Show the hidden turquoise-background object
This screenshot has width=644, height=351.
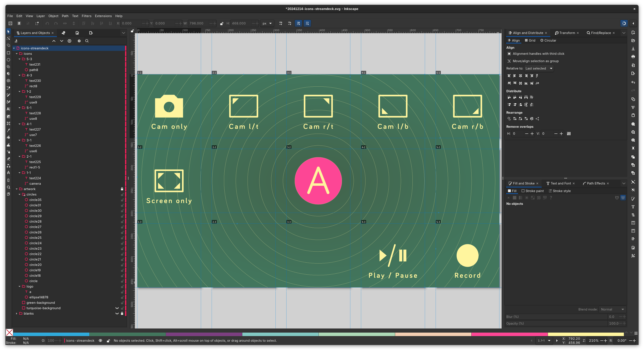pyautogui.click(x=117, y=308)
